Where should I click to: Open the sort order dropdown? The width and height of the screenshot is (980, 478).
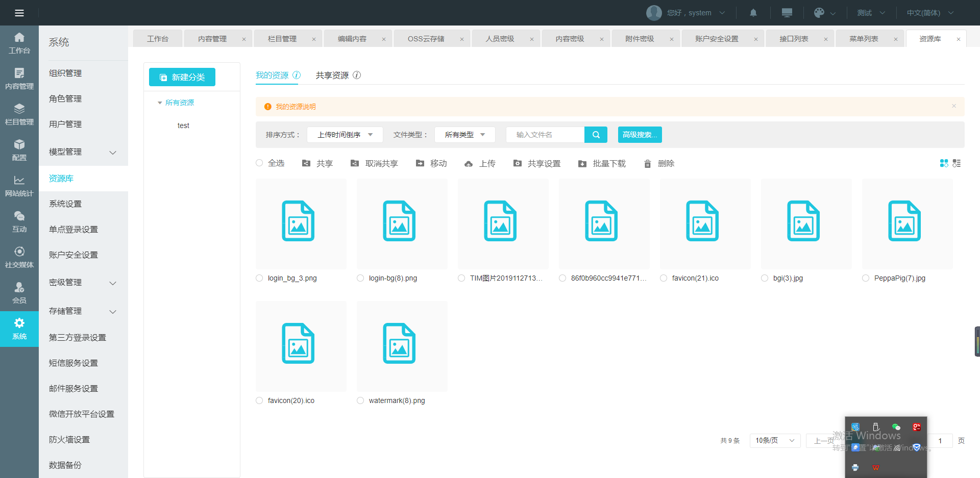pos(345,135)
